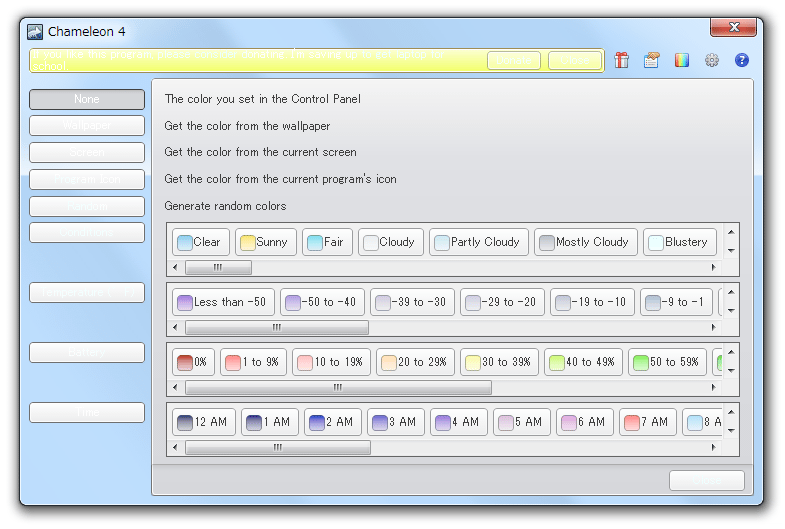
Task: Click right arrow of battery row scrollbar
Action: (x=713, y=388)
